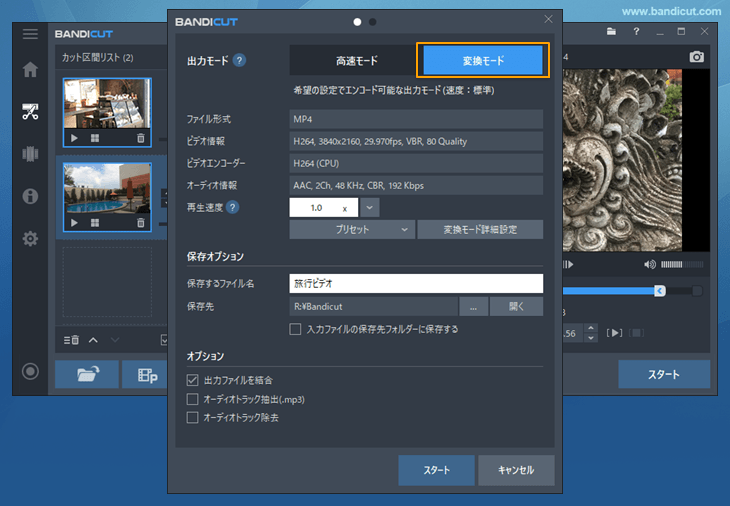This screenshot has width=730, height=506.
Task: Click grid icon on pool segment
Action: point(95,223)
